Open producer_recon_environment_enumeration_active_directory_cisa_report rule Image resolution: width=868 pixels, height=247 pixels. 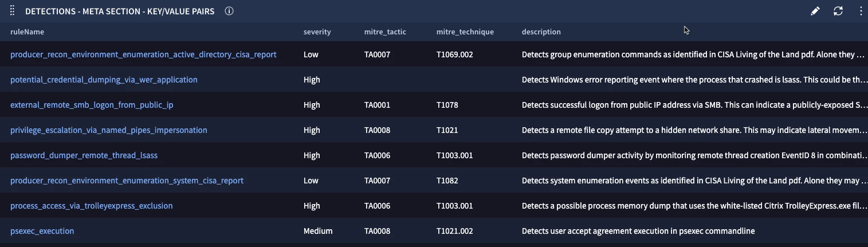pos(143,55)
